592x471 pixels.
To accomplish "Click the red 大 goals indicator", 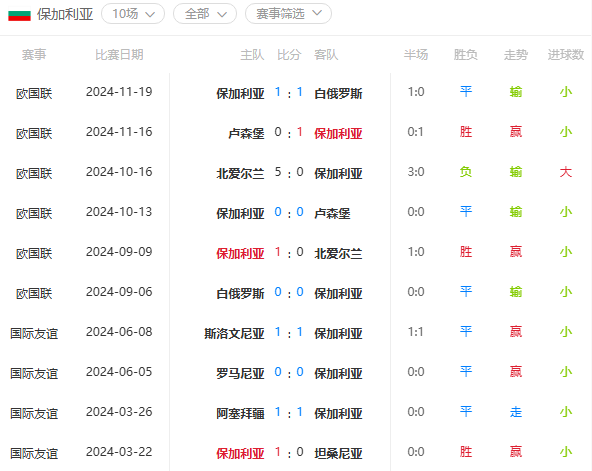I will (566, 172).
